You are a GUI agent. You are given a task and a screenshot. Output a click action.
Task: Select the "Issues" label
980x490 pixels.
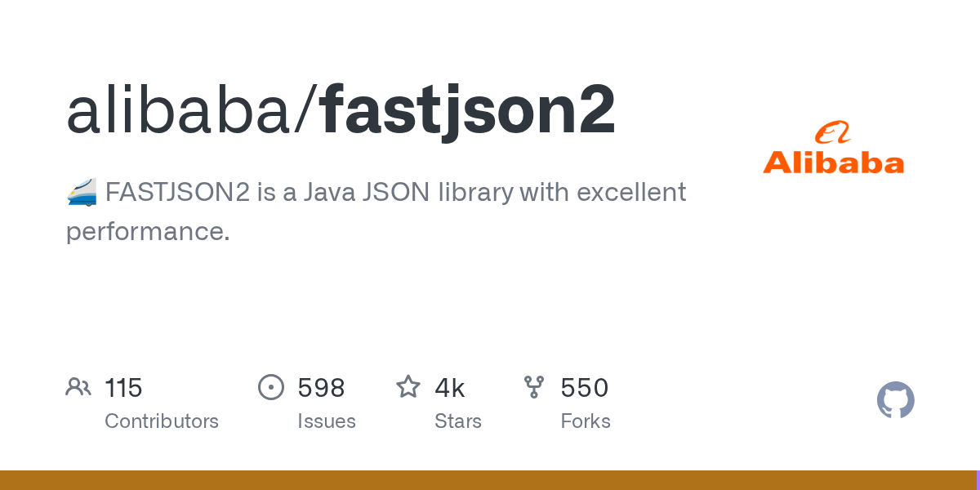[x=327, y=421]
